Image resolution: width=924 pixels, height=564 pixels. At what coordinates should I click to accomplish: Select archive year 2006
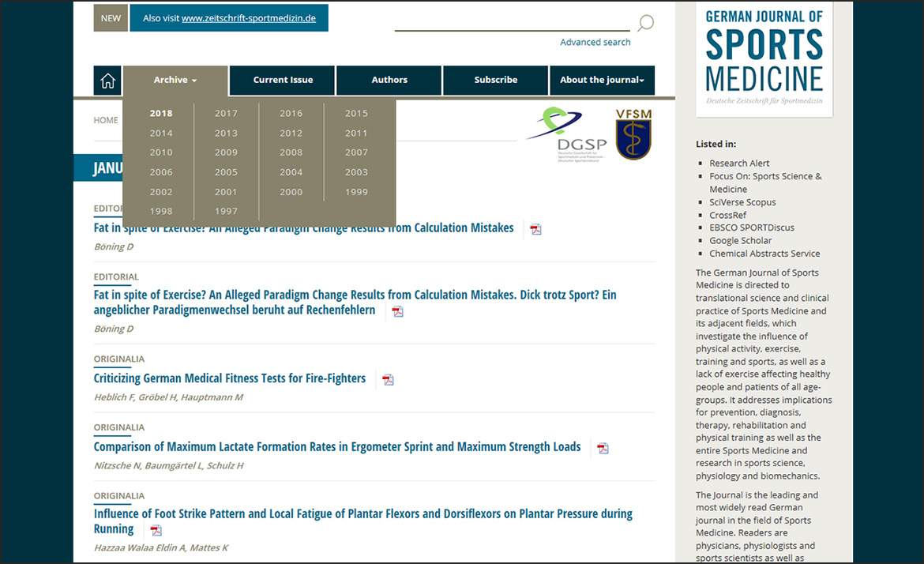(161, 172)
